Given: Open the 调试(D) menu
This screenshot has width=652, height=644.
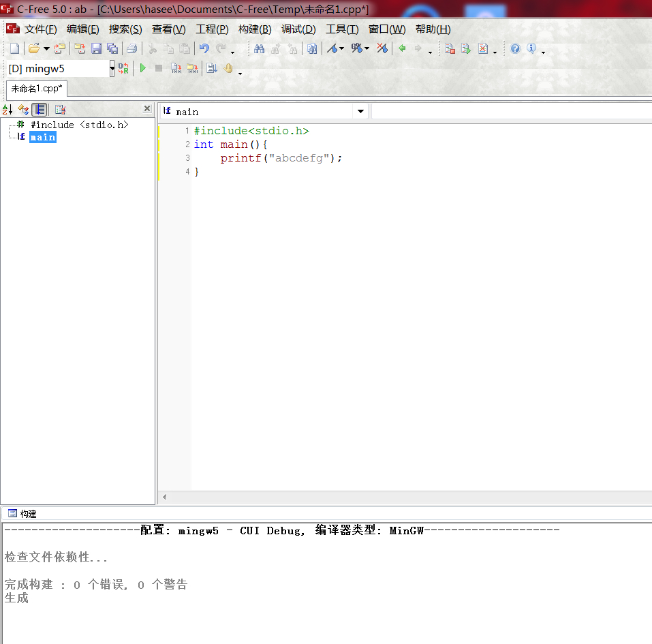Looking at the screenshot, I should point(298,29).
